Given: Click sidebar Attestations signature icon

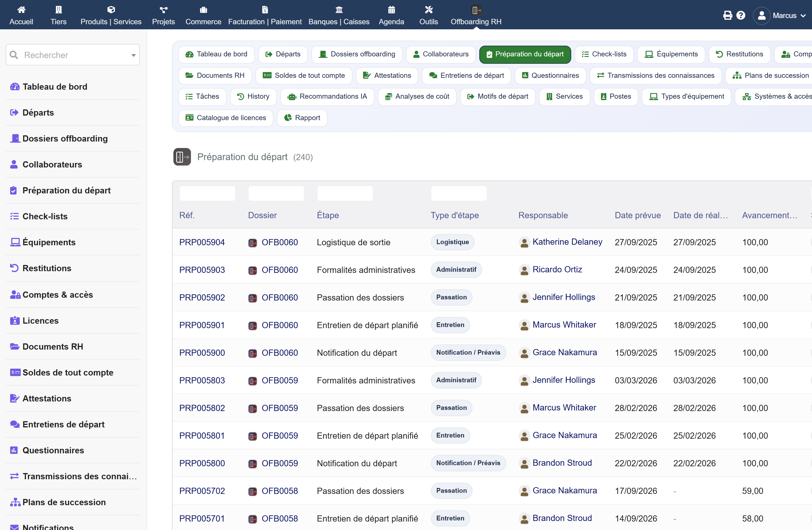Looking at the screenshot, I should click(15, 398).
